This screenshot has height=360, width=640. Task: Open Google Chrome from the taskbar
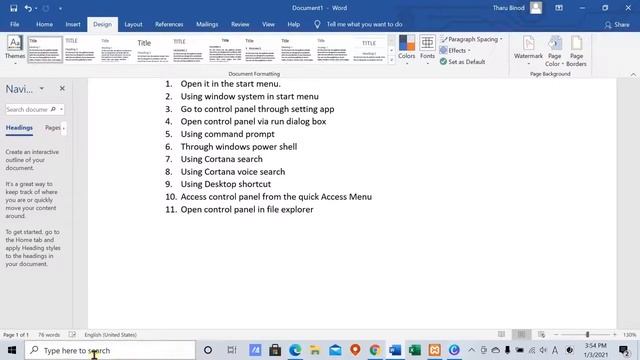pyautogui.click(x=375, y=350)
